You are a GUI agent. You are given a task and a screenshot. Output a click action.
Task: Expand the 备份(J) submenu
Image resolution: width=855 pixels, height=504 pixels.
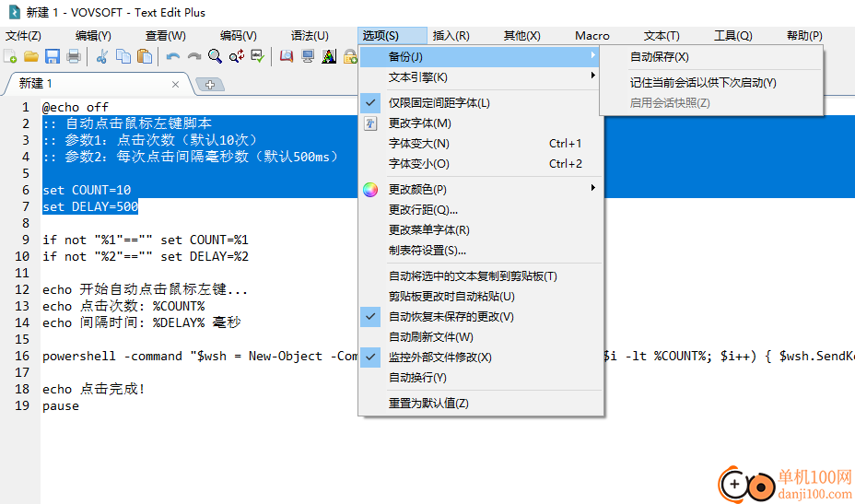(x=480, y=57)
